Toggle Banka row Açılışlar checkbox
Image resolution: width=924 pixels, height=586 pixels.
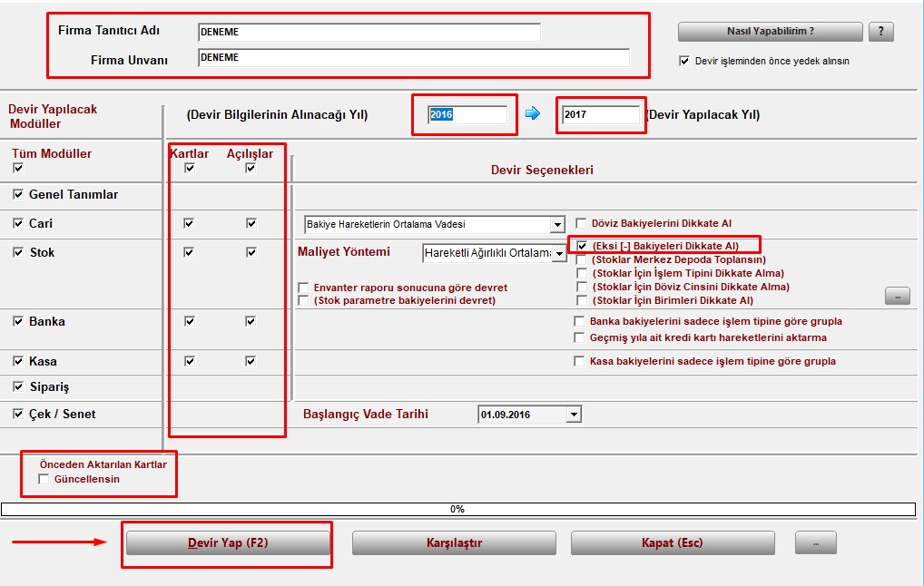coord(251,321)
